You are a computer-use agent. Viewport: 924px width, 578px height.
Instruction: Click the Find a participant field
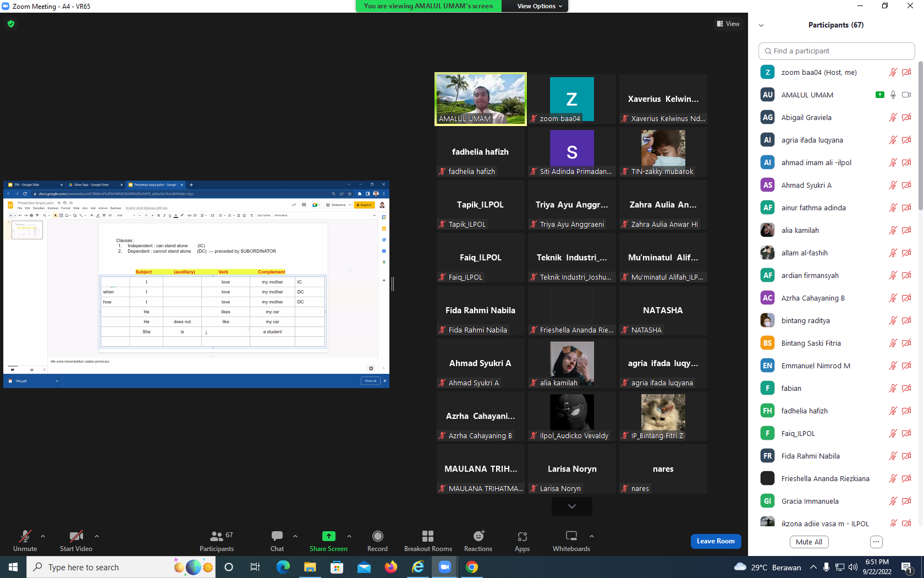tap(837, 51)
